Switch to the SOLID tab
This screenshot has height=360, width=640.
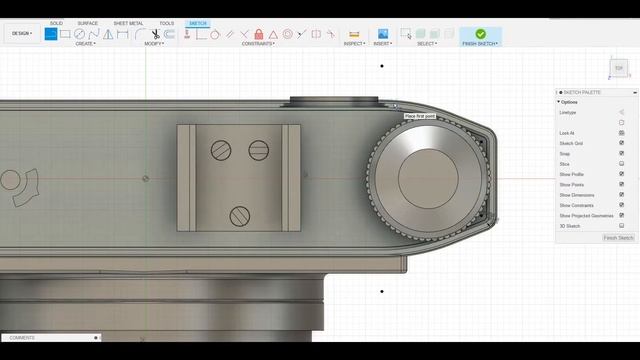click(x=56, y=23)
